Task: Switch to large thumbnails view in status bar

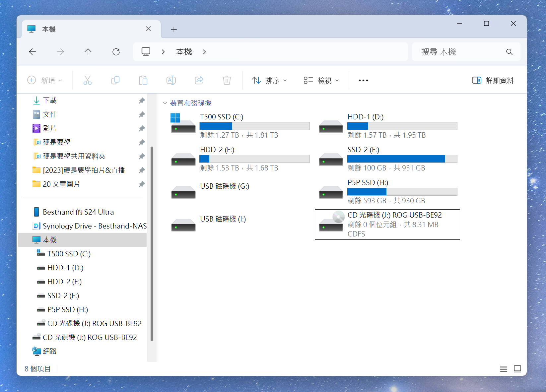Action: [x=517, y=369]
